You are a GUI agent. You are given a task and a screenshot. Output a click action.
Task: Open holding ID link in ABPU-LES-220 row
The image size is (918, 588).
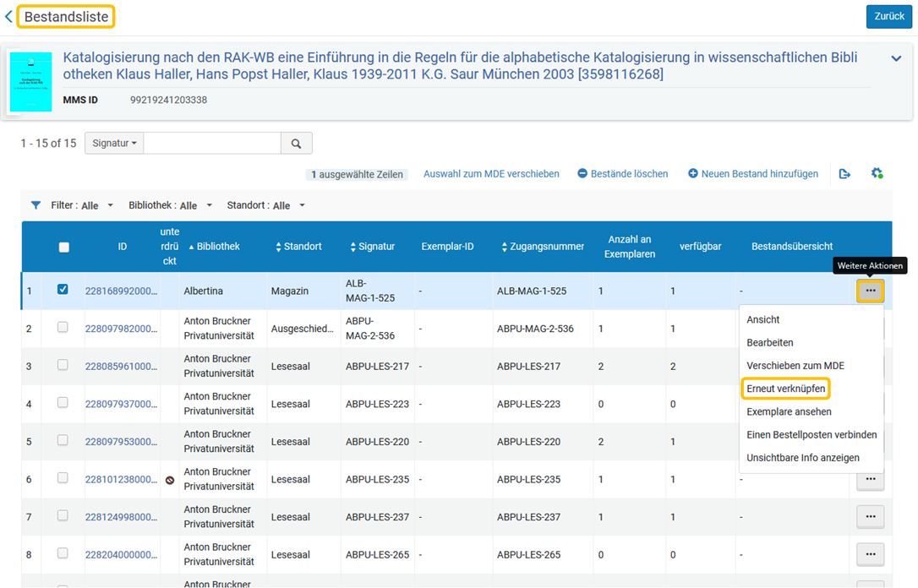(x=121, y=441)
